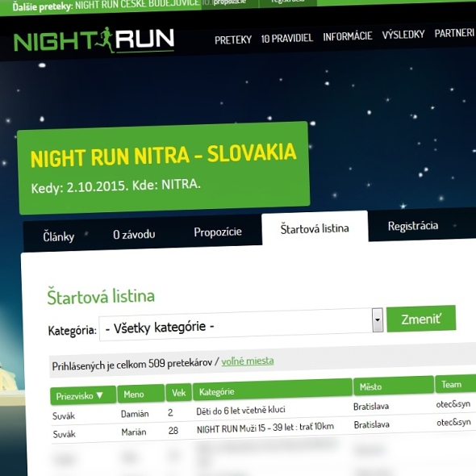Click the age value 28
Screen dimensions: 476x476
point(173,431)
